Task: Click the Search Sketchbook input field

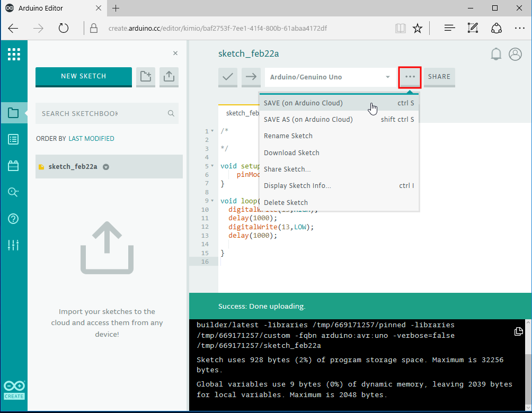Action: tap(107, 114)
